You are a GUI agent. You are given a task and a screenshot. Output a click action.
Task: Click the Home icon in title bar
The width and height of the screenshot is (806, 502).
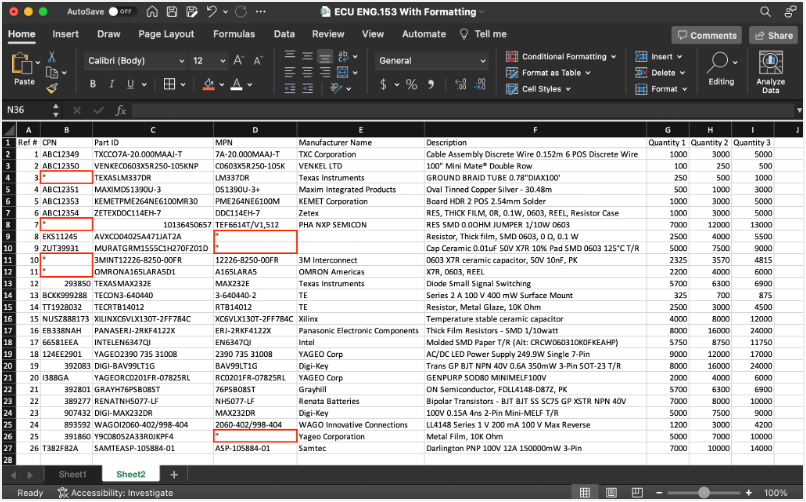pos(152,11)
